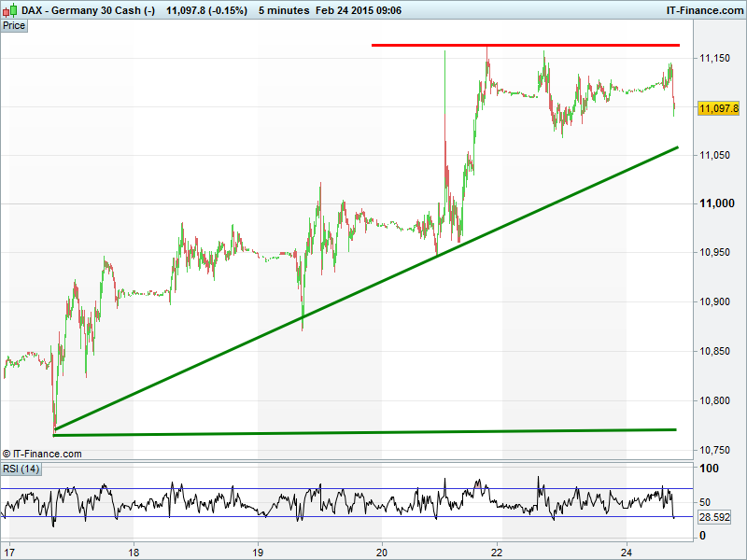Open the RSI (14) indicator label
Viewport: 747px width, 560px height.
[21, 469]
